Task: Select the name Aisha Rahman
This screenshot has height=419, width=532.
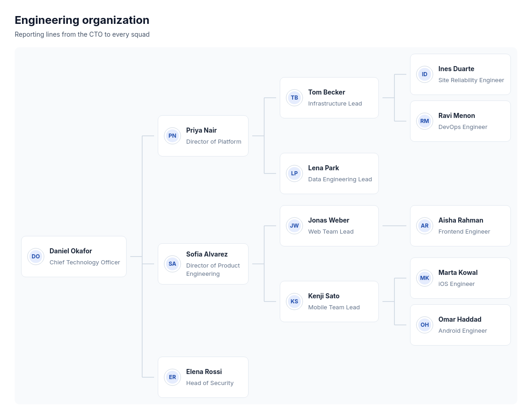Action: tap(460, 220)
